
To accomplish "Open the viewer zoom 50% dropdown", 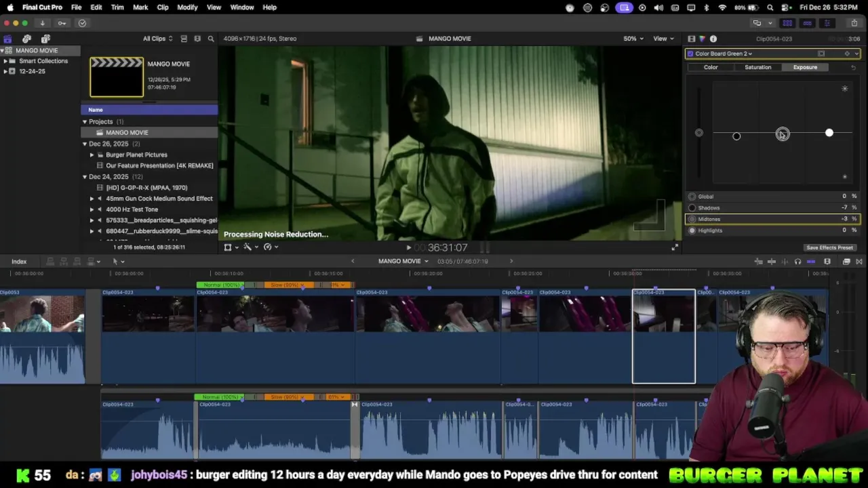I will [633, 39].
